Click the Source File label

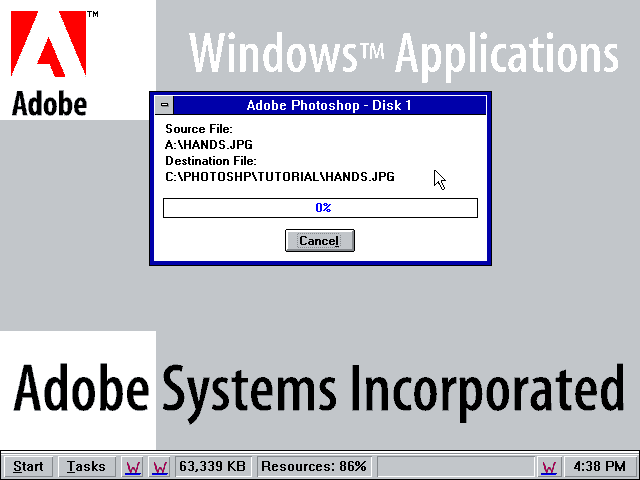pos(198,129)
